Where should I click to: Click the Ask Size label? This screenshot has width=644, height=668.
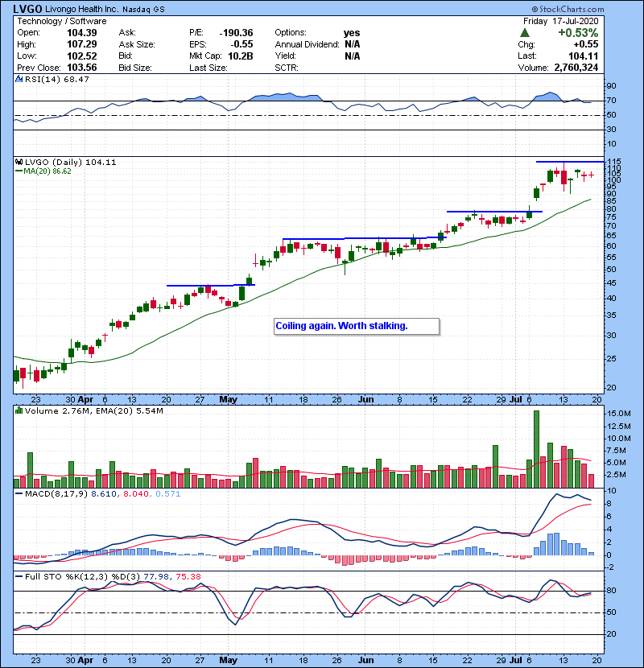[x=137, y=44]
